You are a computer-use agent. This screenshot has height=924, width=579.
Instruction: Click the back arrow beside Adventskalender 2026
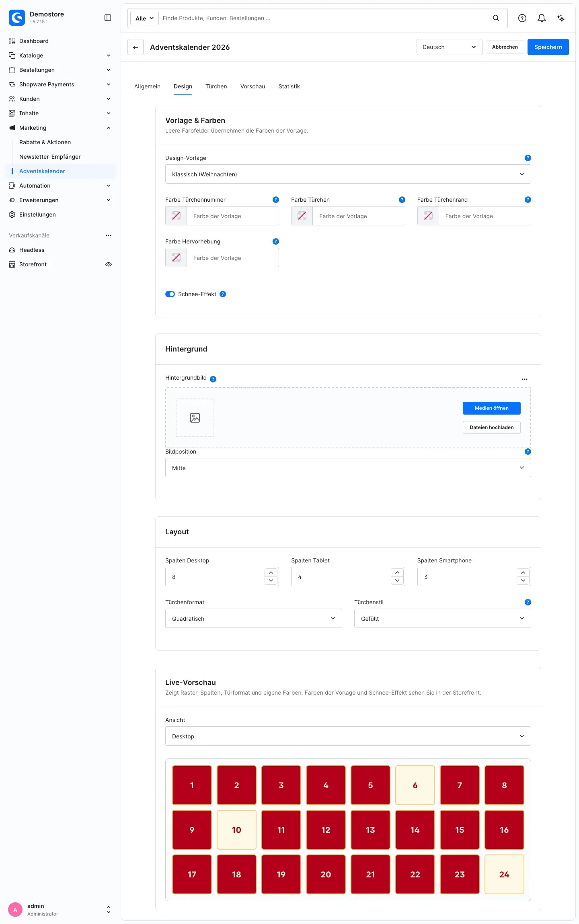click(136, 47)
